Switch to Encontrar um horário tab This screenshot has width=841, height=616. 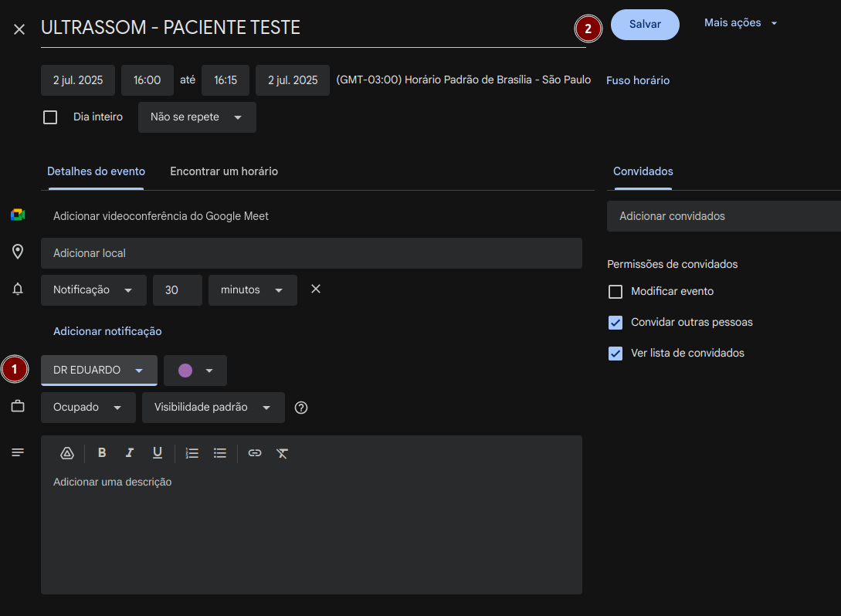pyautogui.click(x=224, y=171)
